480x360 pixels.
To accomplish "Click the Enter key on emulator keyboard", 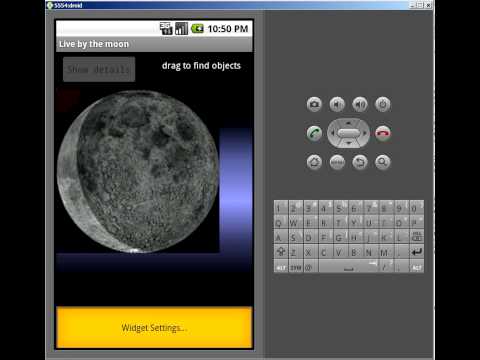I will pyautogui.click(x=416, y=252).
